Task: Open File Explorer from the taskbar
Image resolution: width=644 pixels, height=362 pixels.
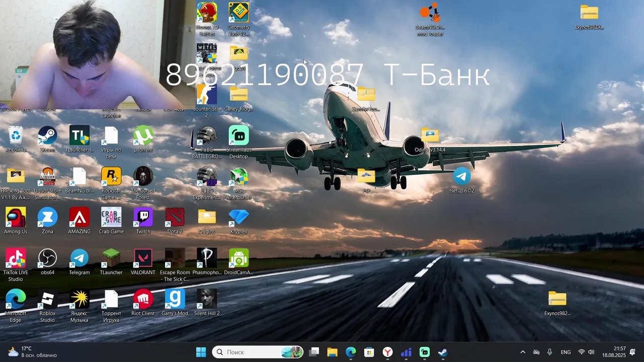Action: [x=332, y=352]
